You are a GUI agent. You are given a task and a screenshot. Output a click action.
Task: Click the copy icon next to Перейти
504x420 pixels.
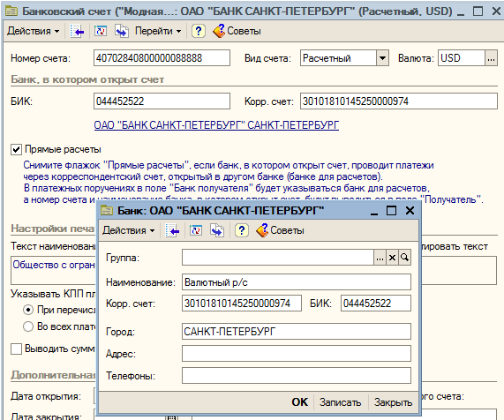pyautogui.click(x=122, y=31)
